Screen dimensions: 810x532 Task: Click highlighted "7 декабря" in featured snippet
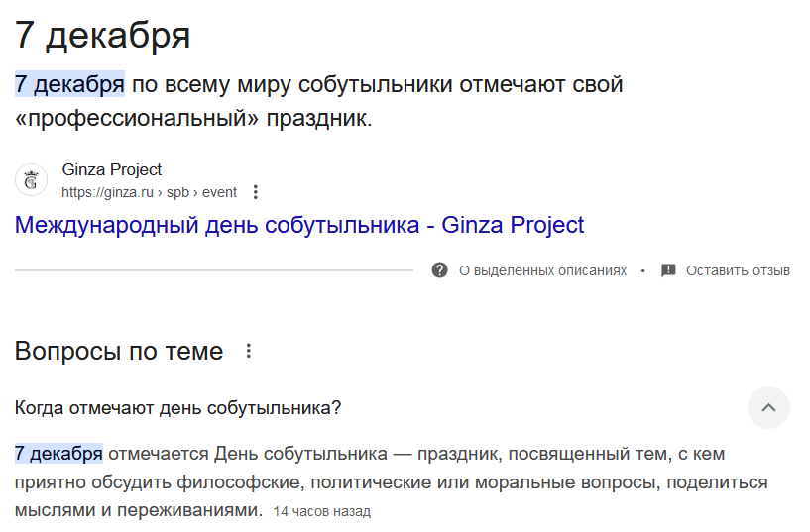click(69, 84)
